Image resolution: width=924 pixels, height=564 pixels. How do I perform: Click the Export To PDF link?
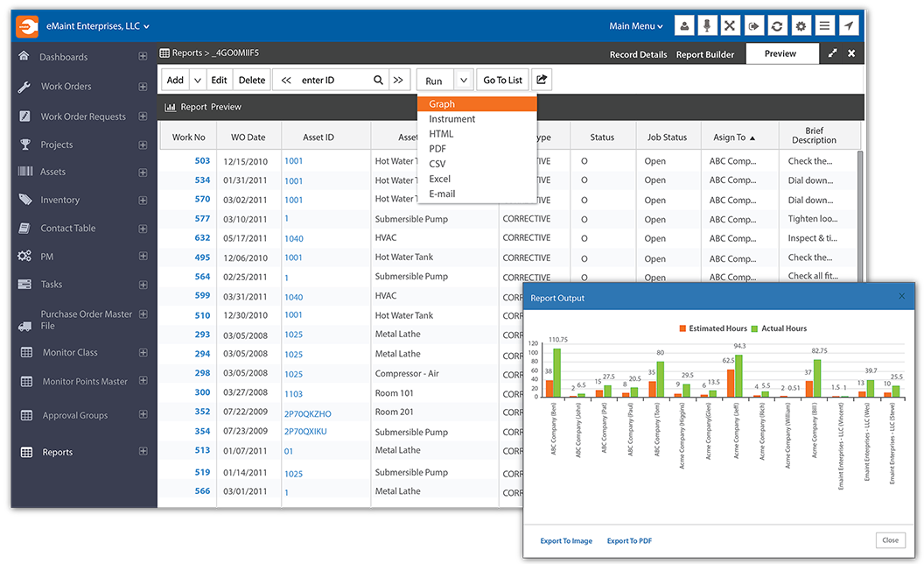[629, 541]
